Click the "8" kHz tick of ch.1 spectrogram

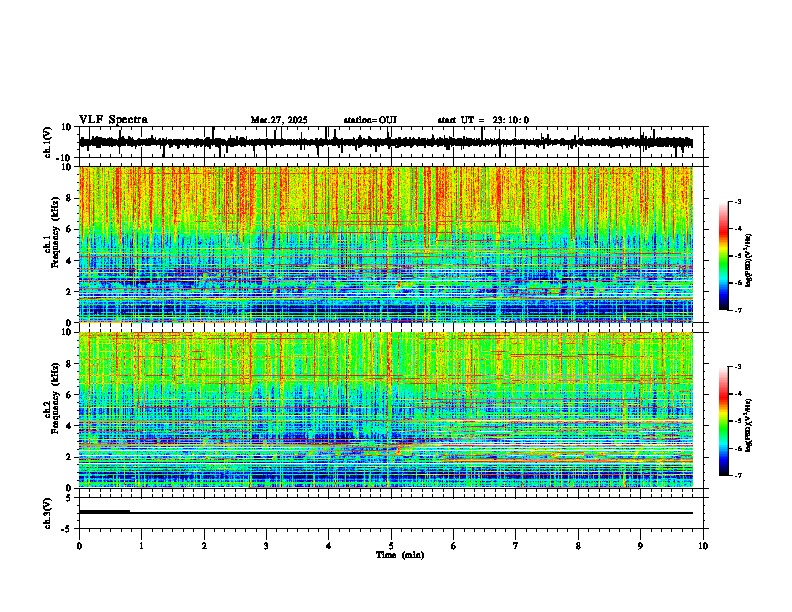pyautogui.click(x=70, y=198)
